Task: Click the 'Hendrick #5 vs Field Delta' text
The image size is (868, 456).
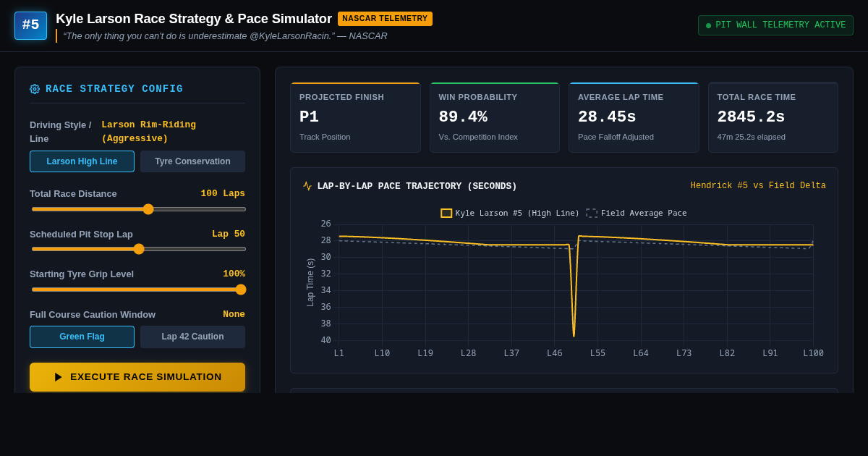Action: tap(758, 186)
